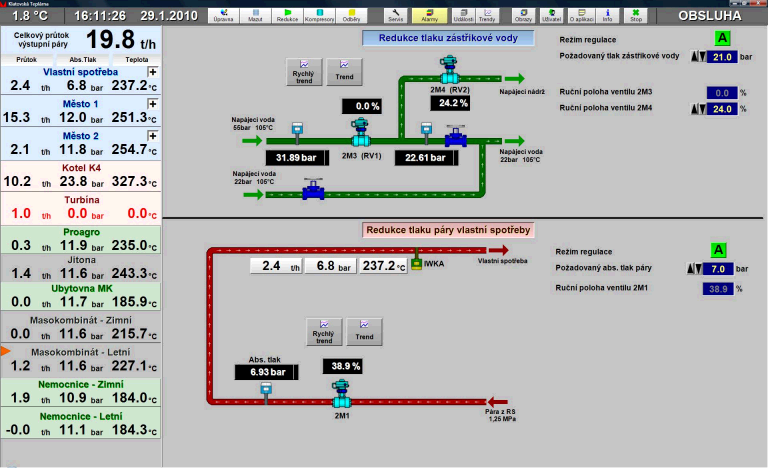Toggle steam regulation mode A indicator
Image resolution: width=768 pixels, height=468 pixels.
[718, 249]
